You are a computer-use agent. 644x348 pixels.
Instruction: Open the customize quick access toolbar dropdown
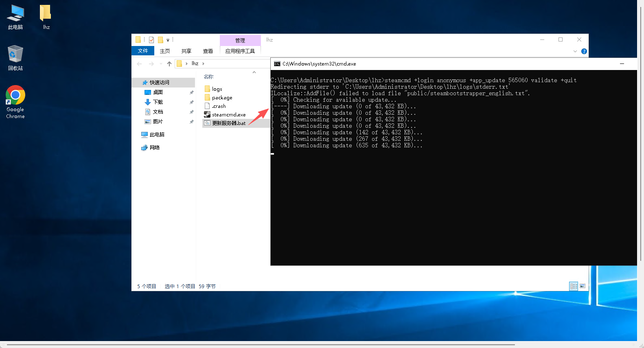click(x=168, y=40)
